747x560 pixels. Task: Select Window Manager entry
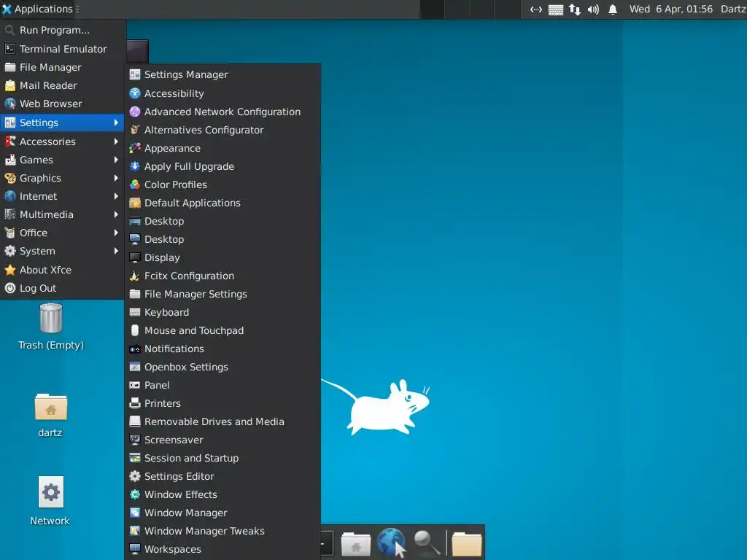coord(222,513)
